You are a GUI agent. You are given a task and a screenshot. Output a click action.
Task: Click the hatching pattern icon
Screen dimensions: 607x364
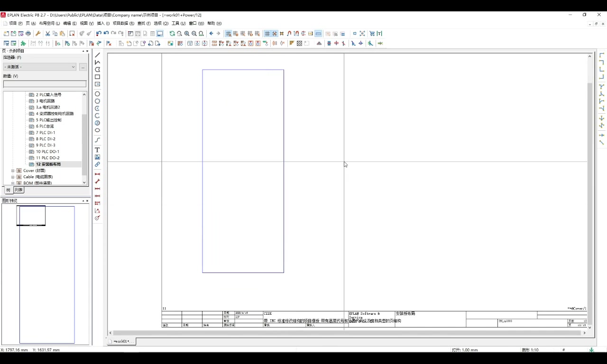coord(299,43)
